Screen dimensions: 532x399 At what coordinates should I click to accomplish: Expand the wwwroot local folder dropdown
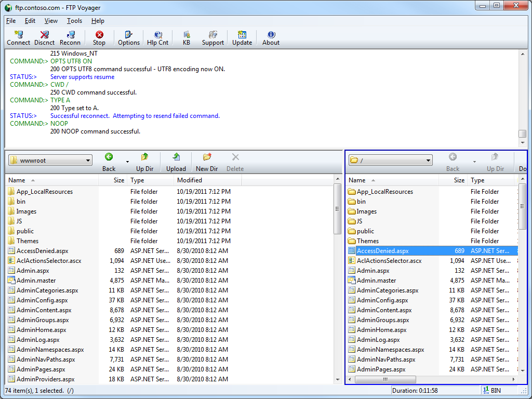pos(87,161)
